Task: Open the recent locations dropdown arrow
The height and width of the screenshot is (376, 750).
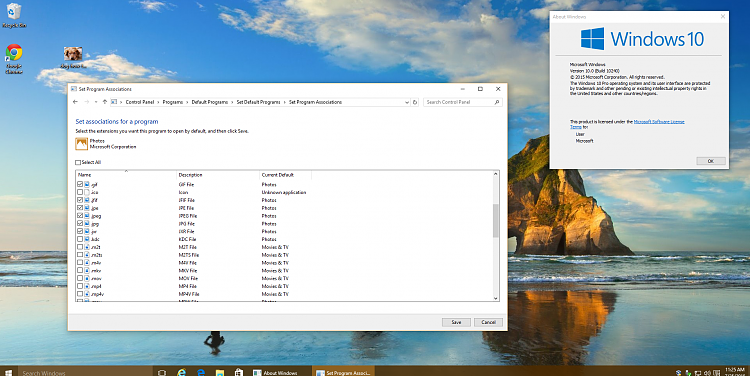Action: pos(96,102)
